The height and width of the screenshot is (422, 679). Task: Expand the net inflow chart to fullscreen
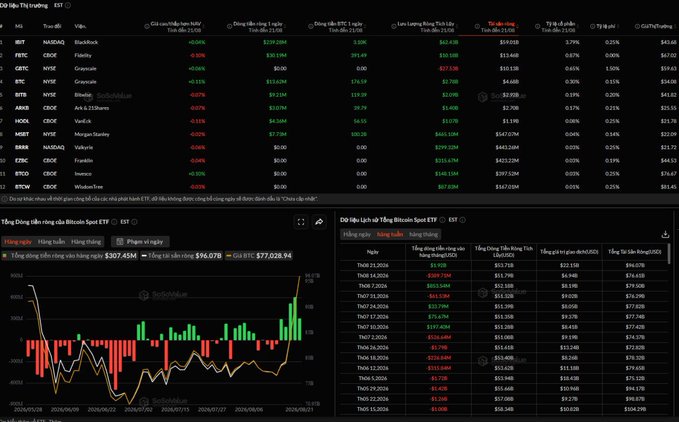(301, 222)
